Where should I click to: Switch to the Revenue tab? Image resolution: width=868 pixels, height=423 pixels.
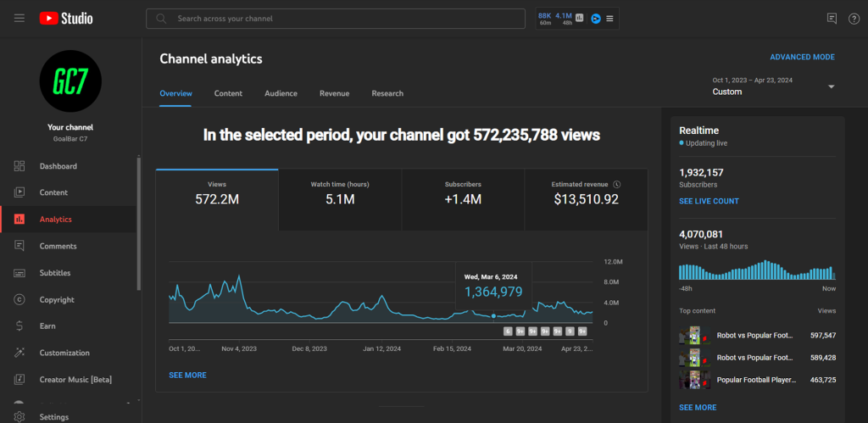334,93
